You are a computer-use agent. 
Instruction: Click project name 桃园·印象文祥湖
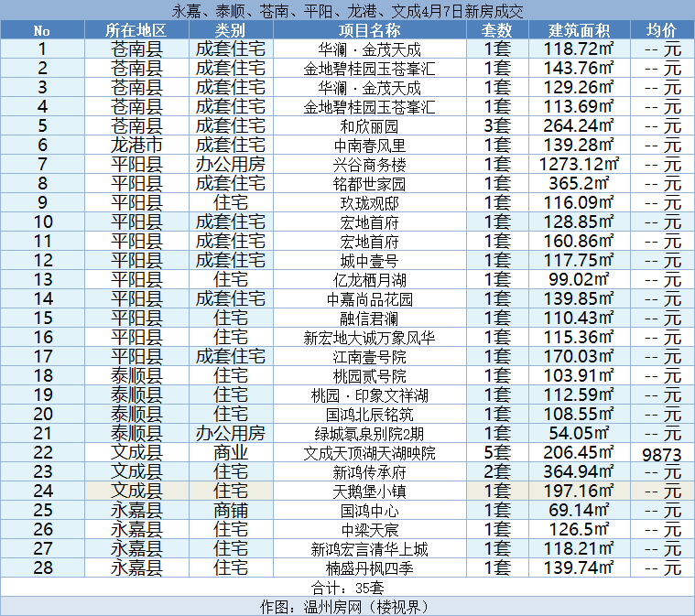pyautogui.click(x=369, y=395)
